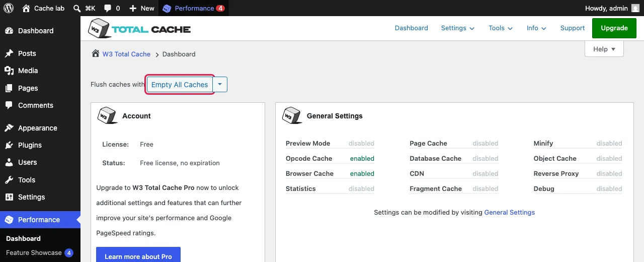Click the Posts pin icon
Screen dimensions: 644x262
pos(9,53)
